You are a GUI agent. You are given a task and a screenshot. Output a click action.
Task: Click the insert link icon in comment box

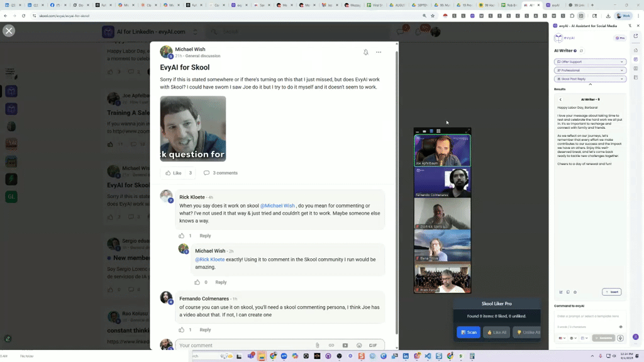[x=331, y=345]
